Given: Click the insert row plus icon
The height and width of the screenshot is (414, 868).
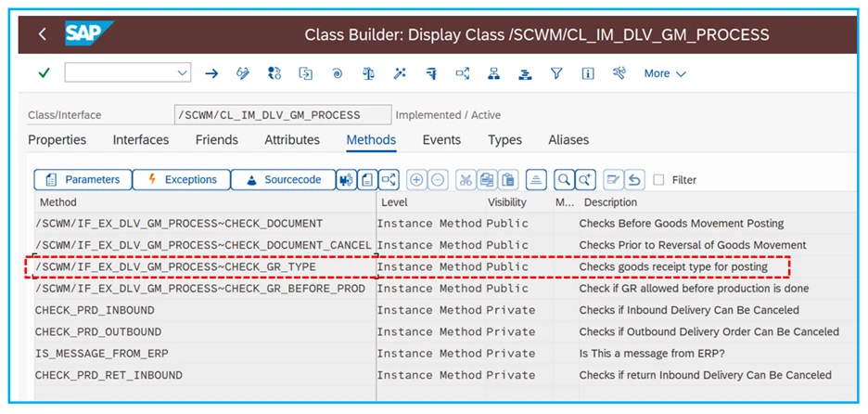Looking at the screenshot, I should click(416, 179).
